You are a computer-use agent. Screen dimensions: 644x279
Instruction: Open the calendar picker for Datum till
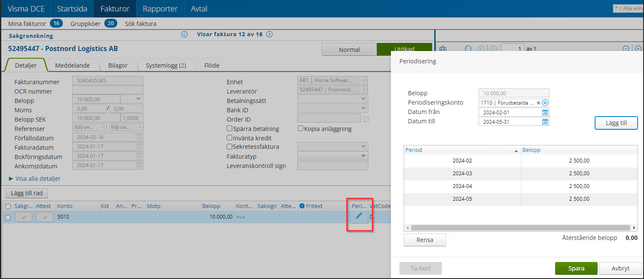(x=546, y=122)
